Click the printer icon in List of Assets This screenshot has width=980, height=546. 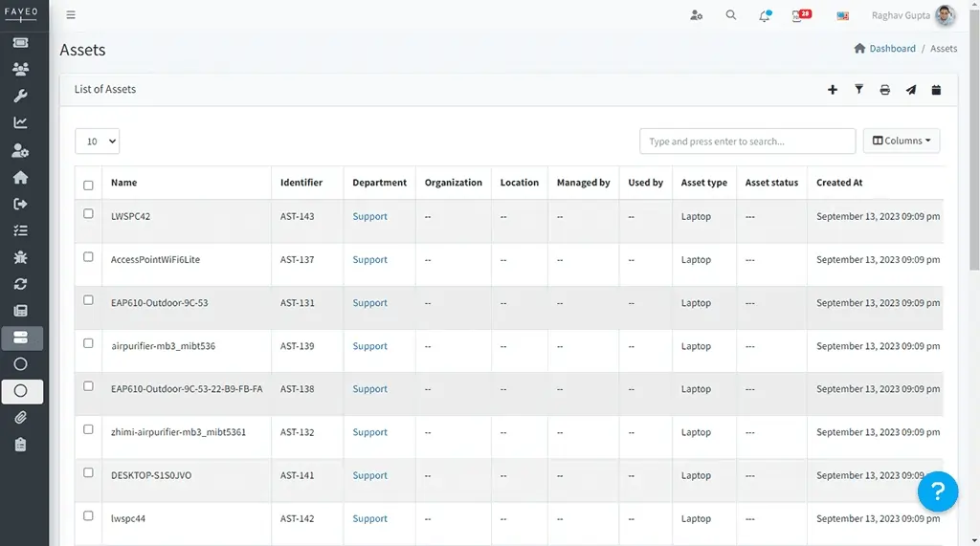click(x=885, y=90)
